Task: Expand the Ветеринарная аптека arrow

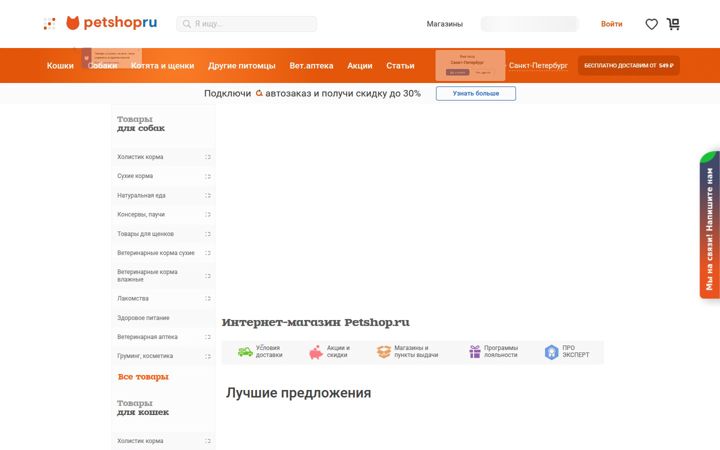Action: (x=208, y=337)
